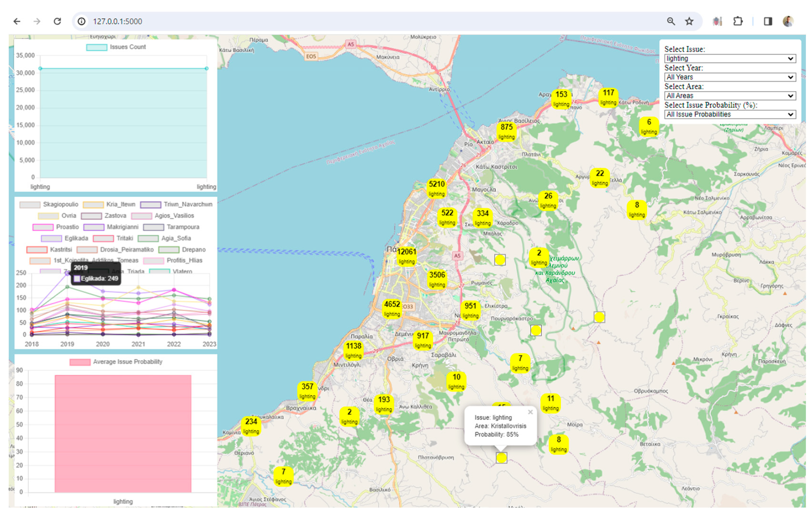The image size is (812, 514).
Task: Bookmark page using star icon
Action: (689, 22)
